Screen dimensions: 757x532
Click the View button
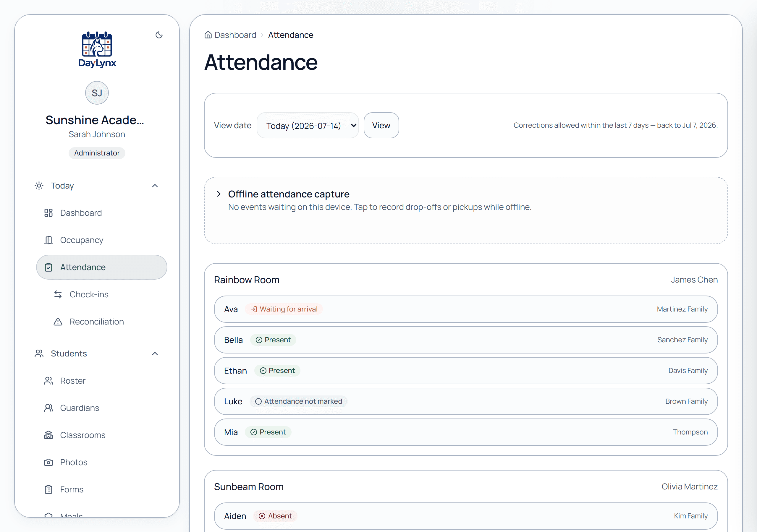tap(381, 126)
